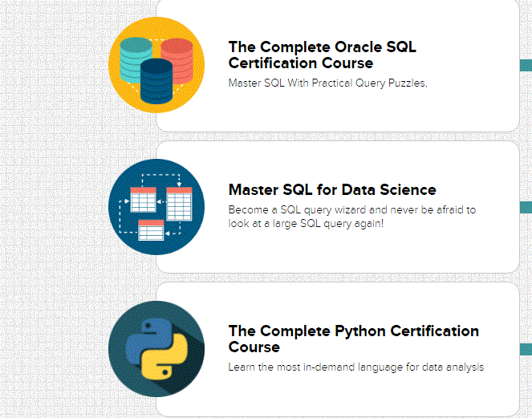The width and height of the screenshot is (532, 418).
Task: Click the red database cylinder in Oracle icon
Action: coord(177,59)
